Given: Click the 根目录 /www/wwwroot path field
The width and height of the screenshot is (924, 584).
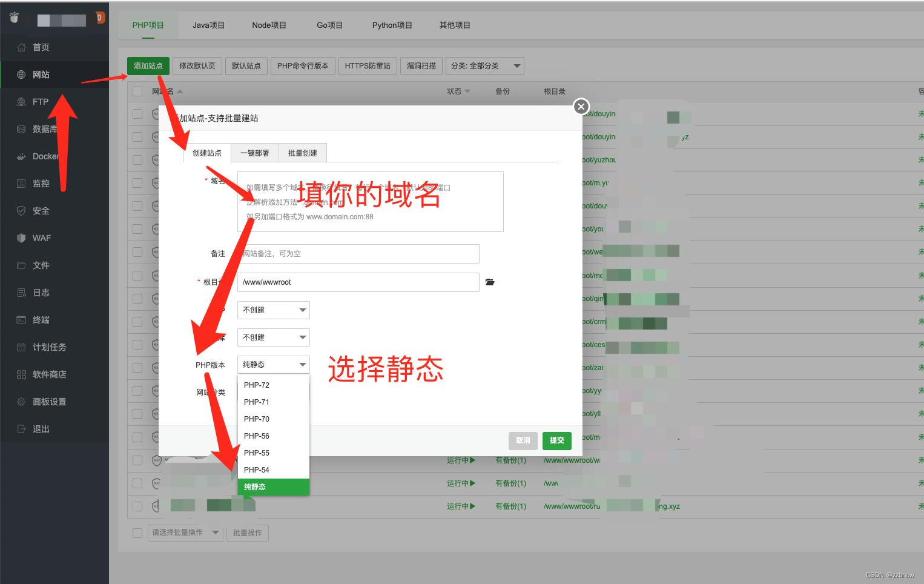Looking at the screenshot, I should [358, 282].
